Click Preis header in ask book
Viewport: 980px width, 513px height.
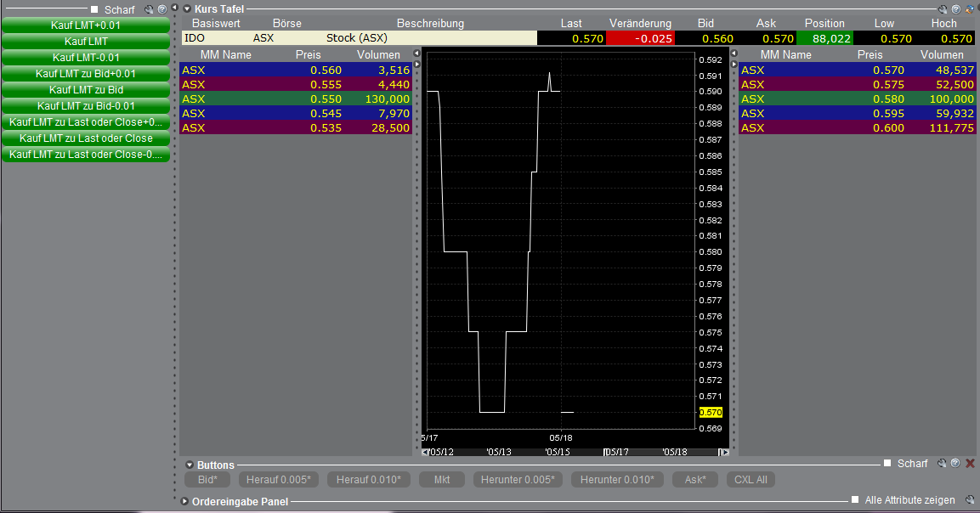coord(870,55)
